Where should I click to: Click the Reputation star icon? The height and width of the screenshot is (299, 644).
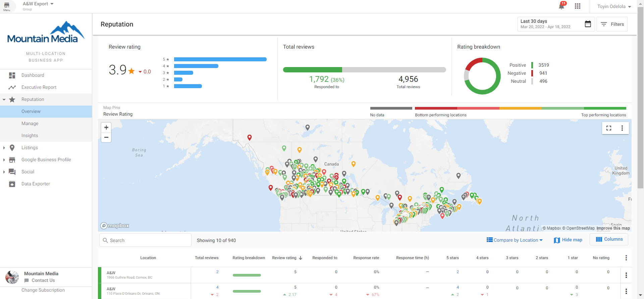pos(12,99)
